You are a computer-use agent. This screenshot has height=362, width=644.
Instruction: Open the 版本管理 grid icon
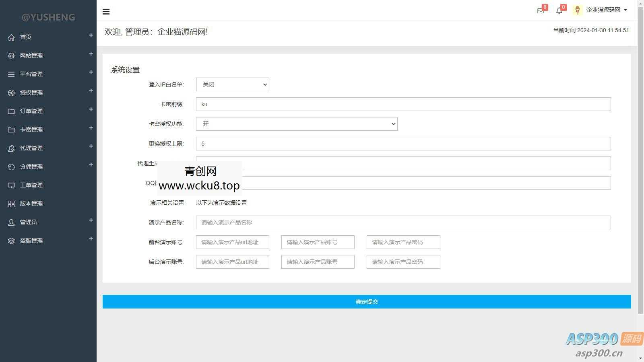[x=11, y=203]
